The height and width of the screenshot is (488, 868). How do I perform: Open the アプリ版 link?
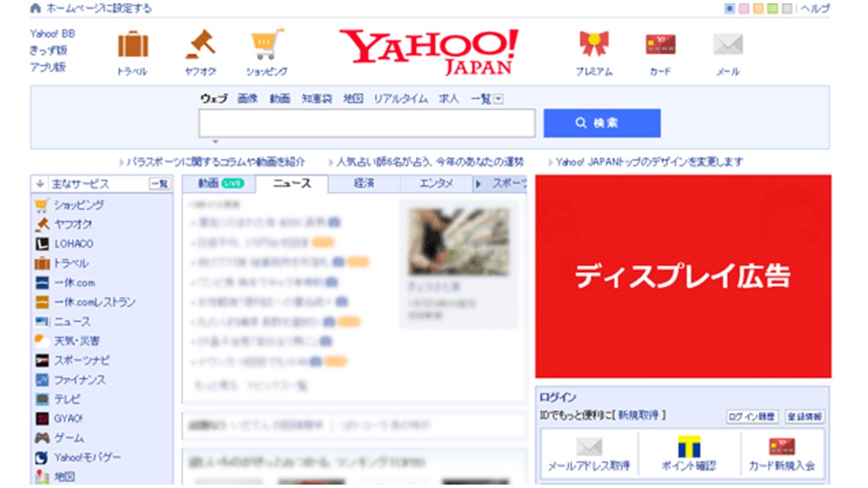point(48,67)
